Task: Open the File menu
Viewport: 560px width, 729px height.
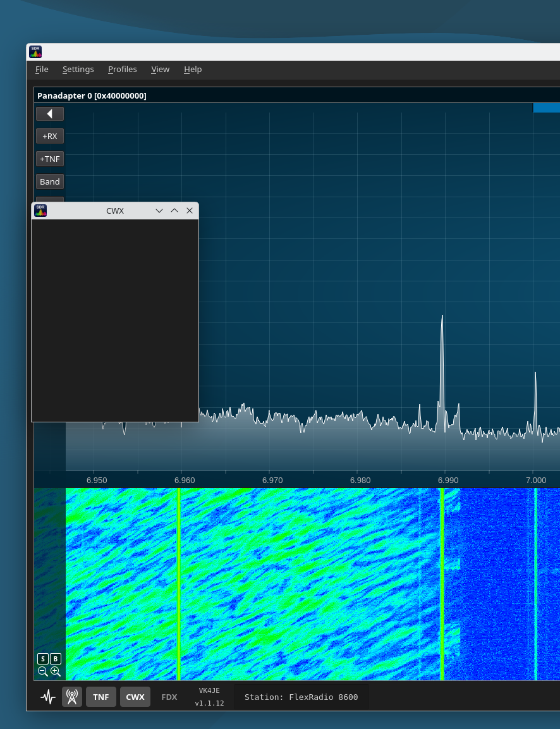Action: pyautogui.click(x=42, y=70)
